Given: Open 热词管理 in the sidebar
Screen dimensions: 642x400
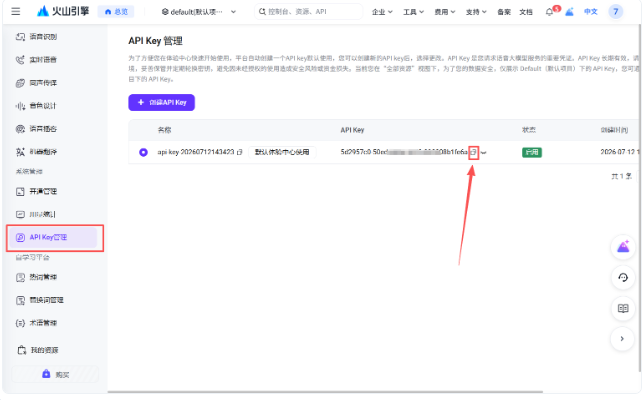Looking at the screenshot, I should (x=36, y=277).
